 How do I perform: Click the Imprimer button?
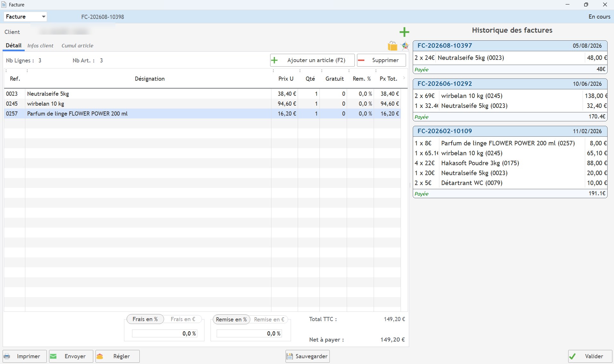(25, 356)
